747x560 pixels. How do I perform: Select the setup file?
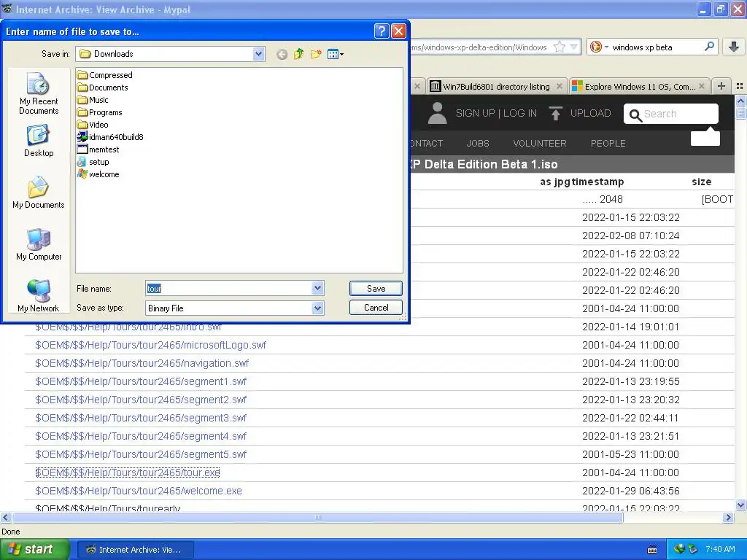coord(93,162)
